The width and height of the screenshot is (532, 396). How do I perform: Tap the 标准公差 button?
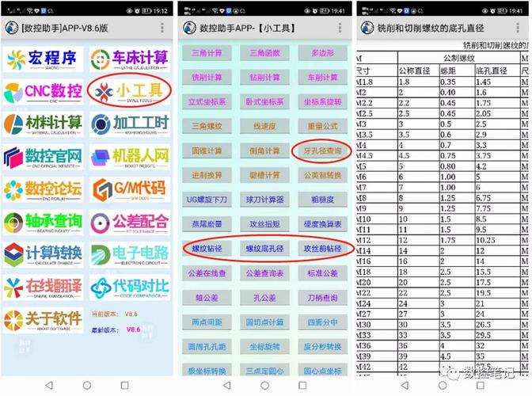[x=323, y=273]
